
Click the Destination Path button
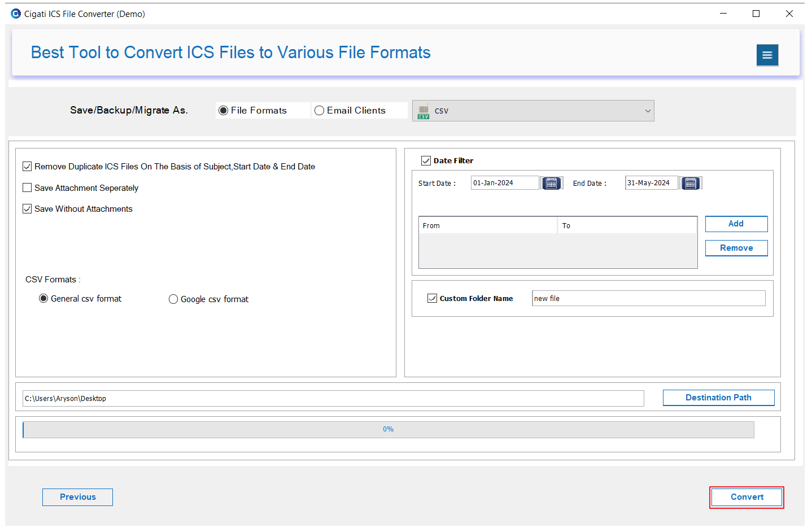718,398
